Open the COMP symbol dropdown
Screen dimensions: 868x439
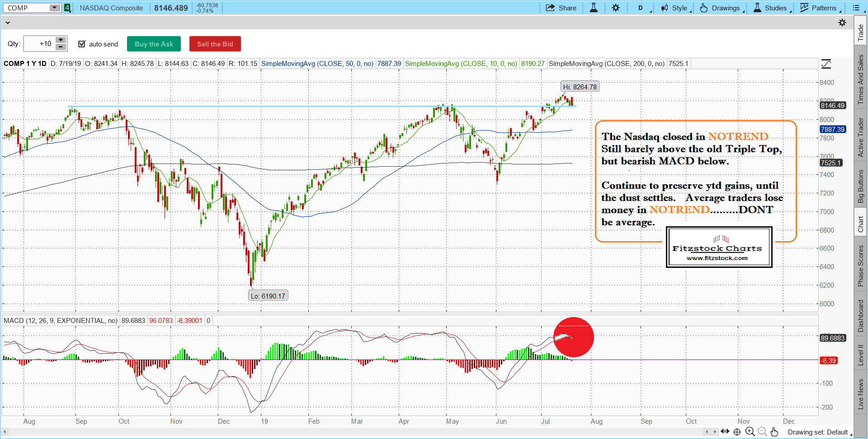(x=54, y=8)
